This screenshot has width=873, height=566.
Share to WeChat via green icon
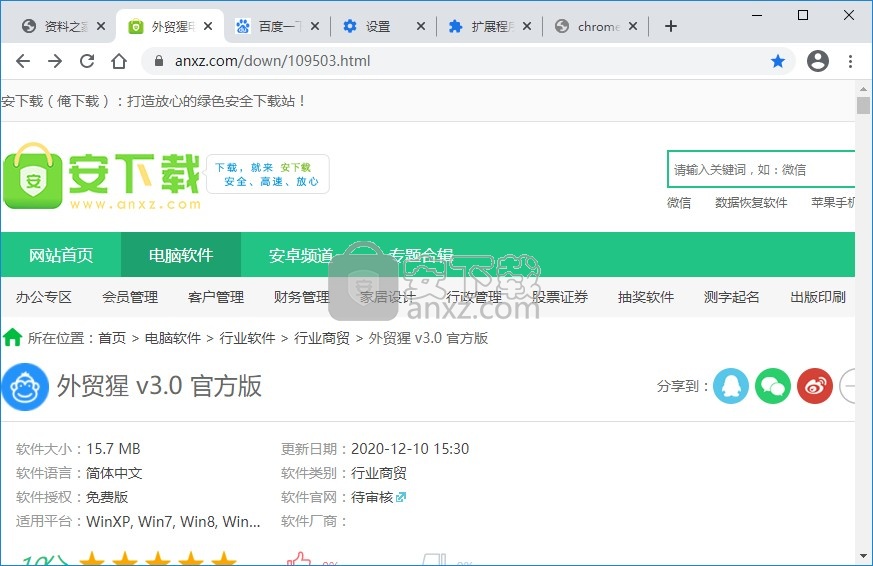773,386
